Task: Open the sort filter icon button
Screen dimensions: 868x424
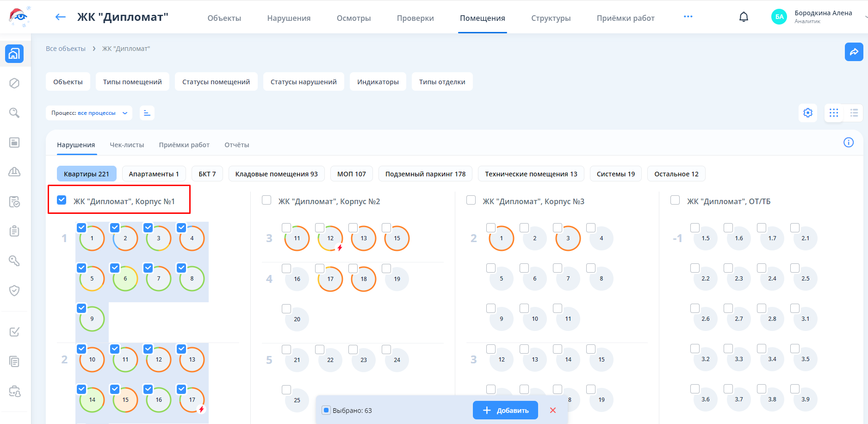Action: point(147,113)
